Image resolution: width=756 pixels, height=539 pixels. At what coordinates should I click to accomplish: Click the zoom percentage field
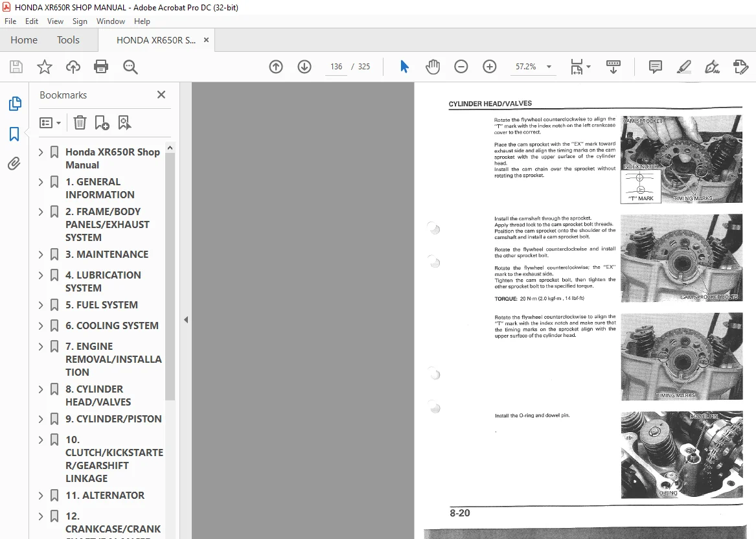pyautogui.click(x=526, y=67)
